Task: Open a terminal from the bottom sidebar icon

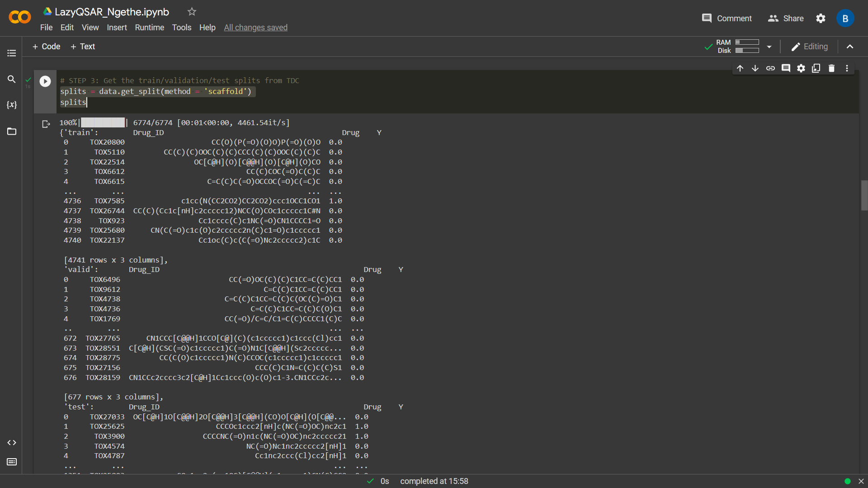Action: click(x=11, y=462)
